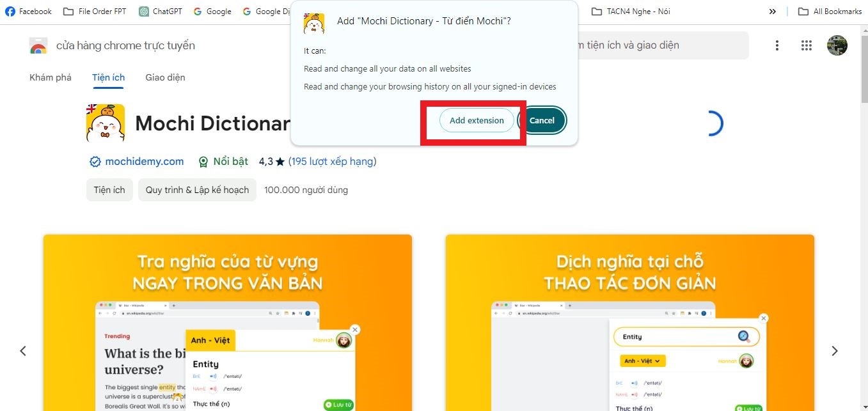Click the Chrome Web Store logo
The image size is (868, 411).
point(38,46)
